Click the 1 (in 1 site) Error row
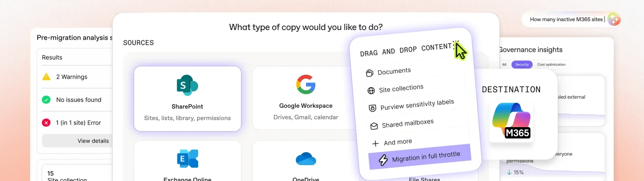Viewport: 644px width, 181px height. 76,123
